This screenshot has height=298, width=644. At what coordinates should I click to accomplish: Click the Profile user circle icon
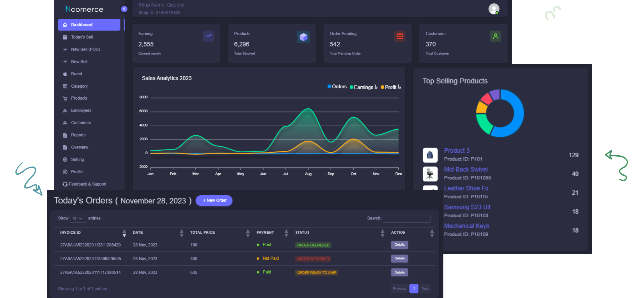(x=65, y=172)
